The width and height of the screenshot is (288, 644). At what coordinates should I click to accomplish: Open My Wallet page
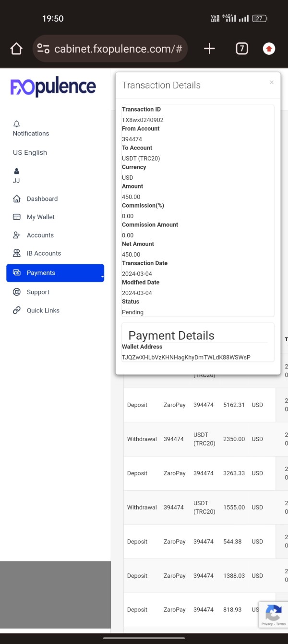click(x=41, y=217)
